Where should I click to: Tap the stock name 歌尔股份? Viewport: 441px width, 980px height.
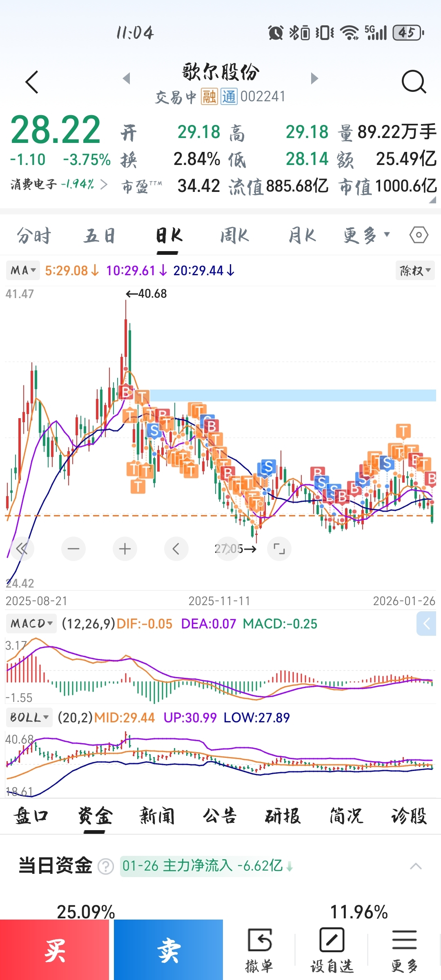[x=220, y=72]
